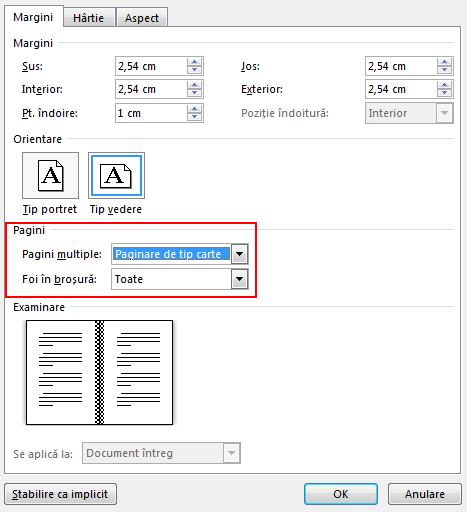Click the Stabilire ca implicit button
The height and width of the screenshot is (512, 467).
point(60,494)
